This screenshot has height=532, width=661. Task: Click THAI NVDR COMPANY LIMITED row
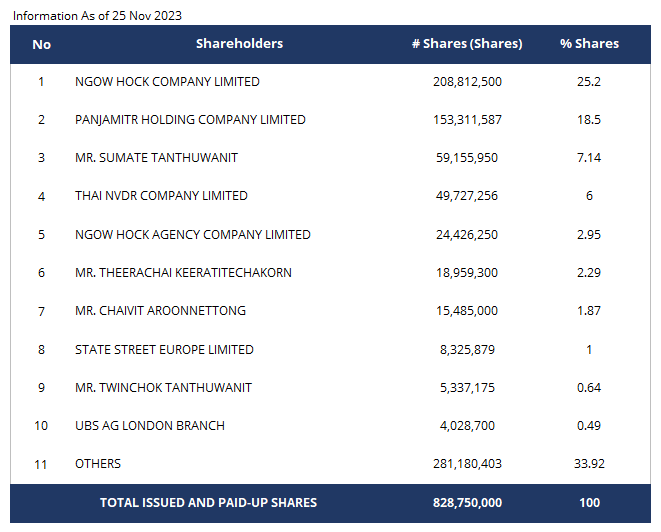(x=161, y=196)
